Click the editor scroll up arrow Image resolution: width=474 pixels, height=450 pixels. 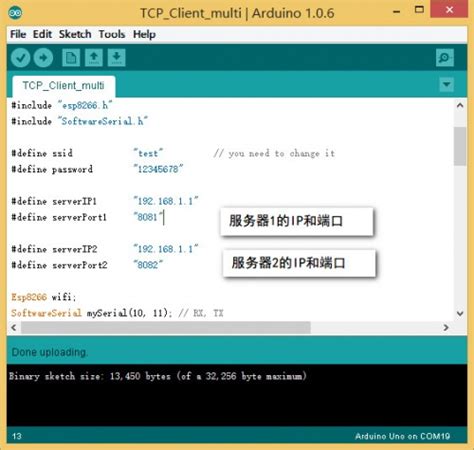460,106
